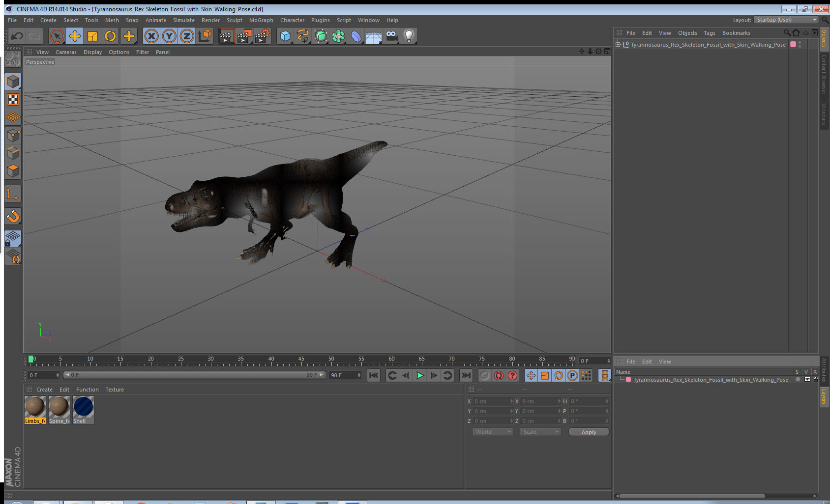
Task: Click Texture in material manager
Action: 115,390
